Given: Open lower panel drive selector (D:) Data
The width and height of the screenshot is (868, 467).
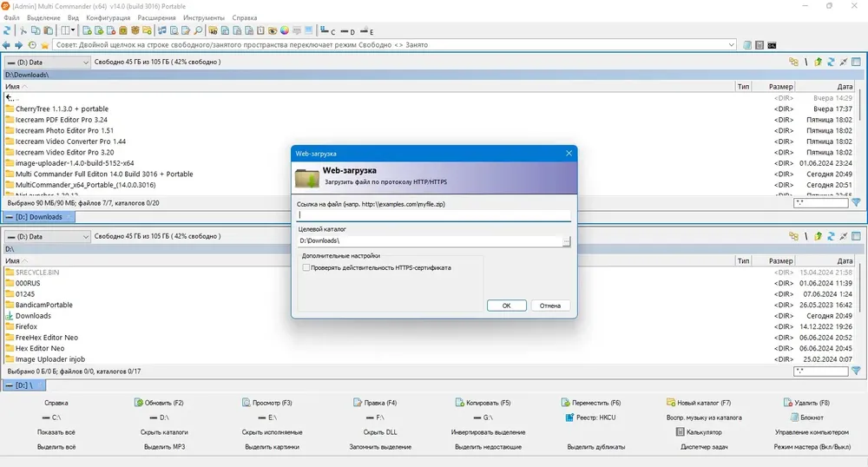Looking at the screenshot, I should [47, 237].
